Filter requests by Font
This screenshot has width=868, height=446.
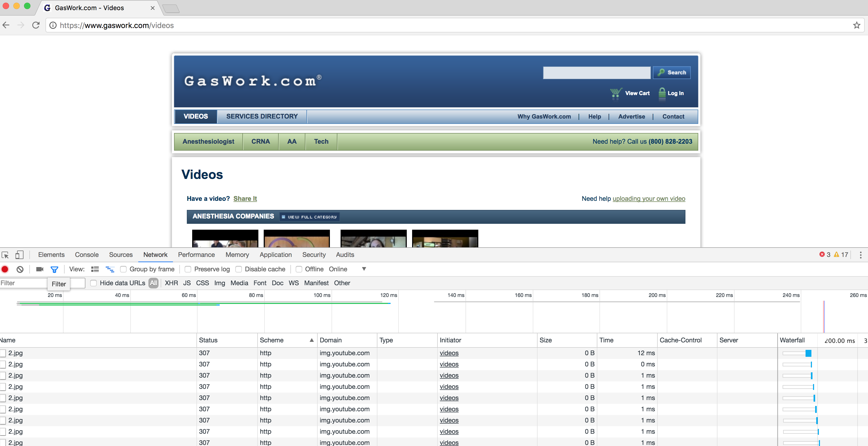260,283
